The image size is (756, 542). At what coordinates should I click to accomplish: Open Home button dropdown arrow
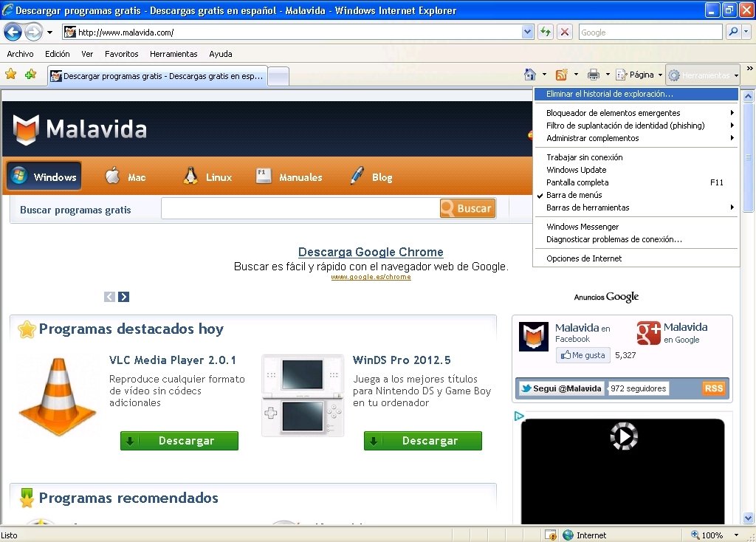pyautogui.click(x=544, y=75)
